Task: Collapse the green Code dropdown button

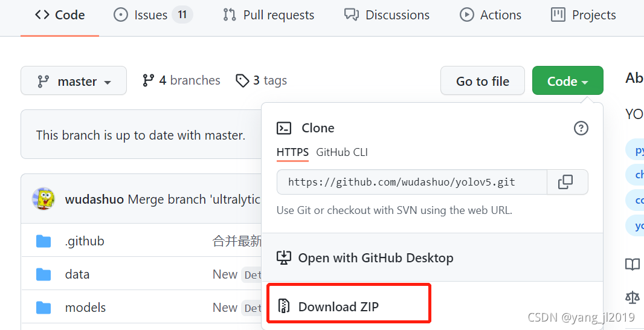Action: coord(568,80)
